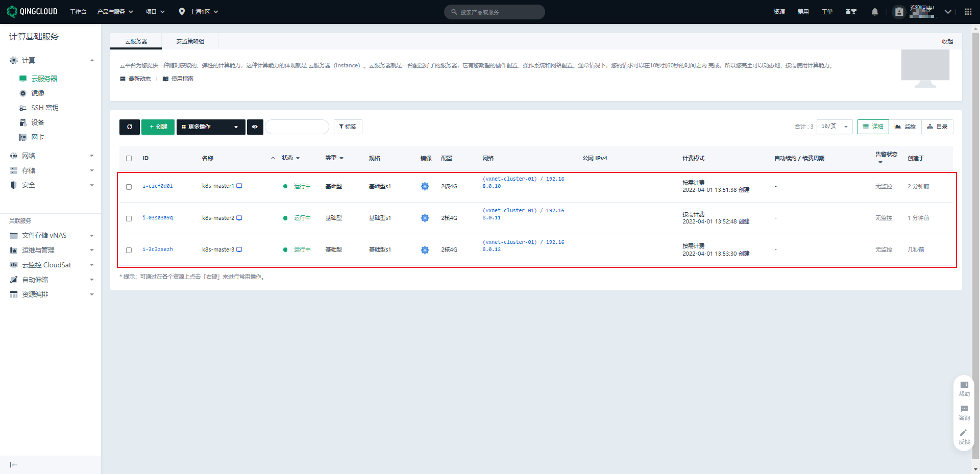Open 费用 in top navigation
980x474 pixels.
tap(803, 12)
